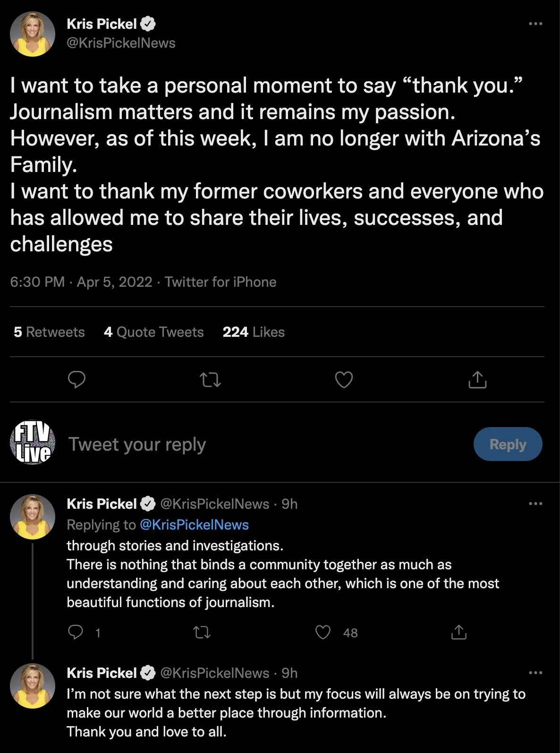This screenshot has width=560, height=753.
Task: Click the reply icon on the main tweet
Action: tap(76, 379)
